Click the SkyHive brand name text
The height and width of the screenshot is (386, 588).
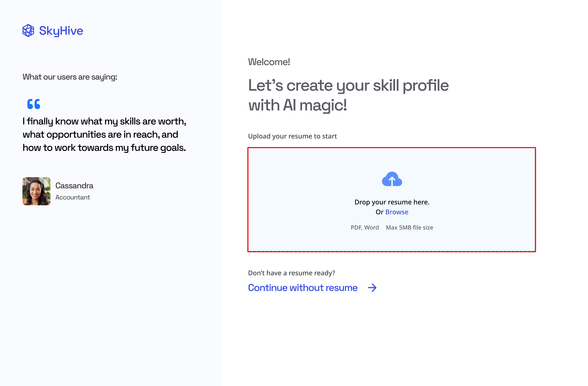point(61,31)
